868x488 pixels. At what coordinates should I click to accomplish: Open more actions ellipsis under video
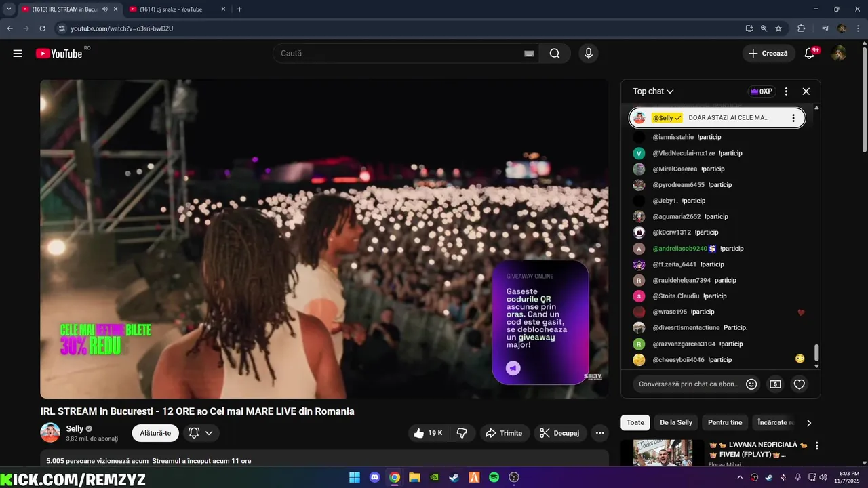click(x=599, y=433)
